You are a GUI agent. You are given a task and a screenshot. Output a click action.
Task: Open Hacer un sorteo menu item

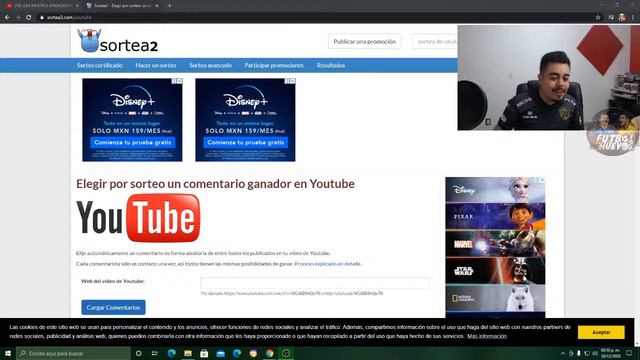click(x=156, y=65)
